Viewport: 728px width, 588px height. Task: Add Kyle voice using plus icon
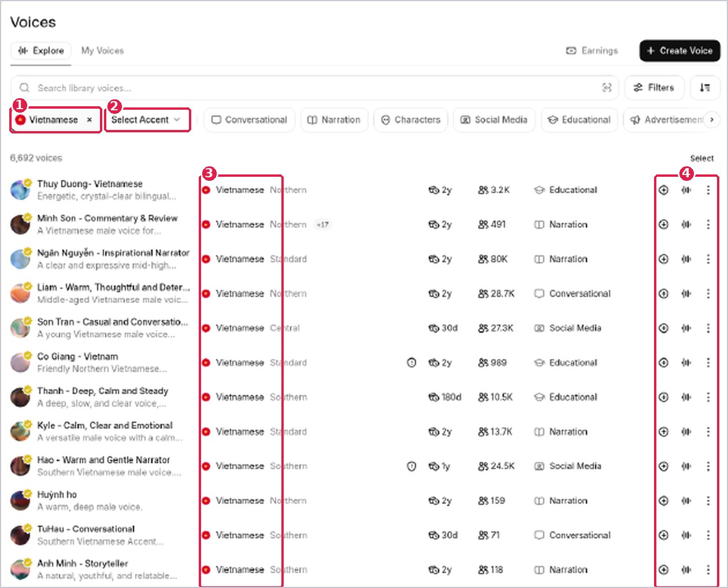(x=663, y=431)
